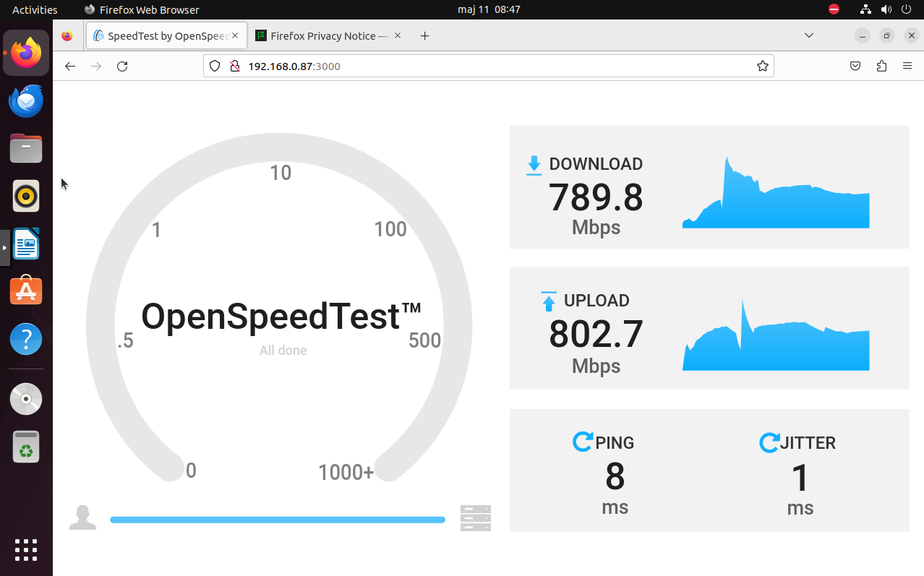The height and width of the screenshot is (576, 924).
Task: Open the Trash from the dock
Action: click(x=26, y=447)
